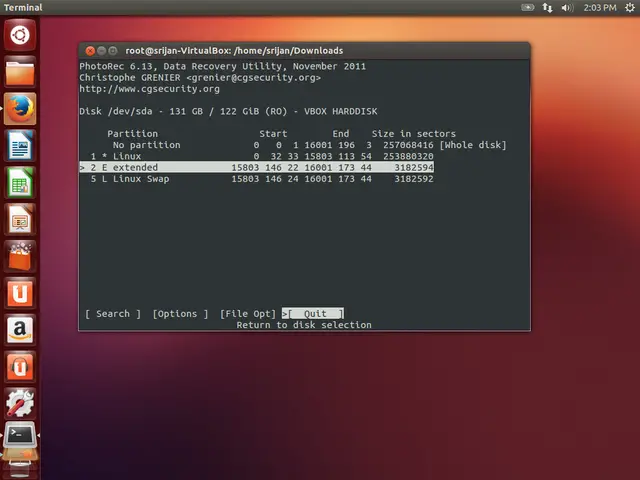Click the Start column header
The height and width of the screenshot is (480, 640).
(273, 134)
